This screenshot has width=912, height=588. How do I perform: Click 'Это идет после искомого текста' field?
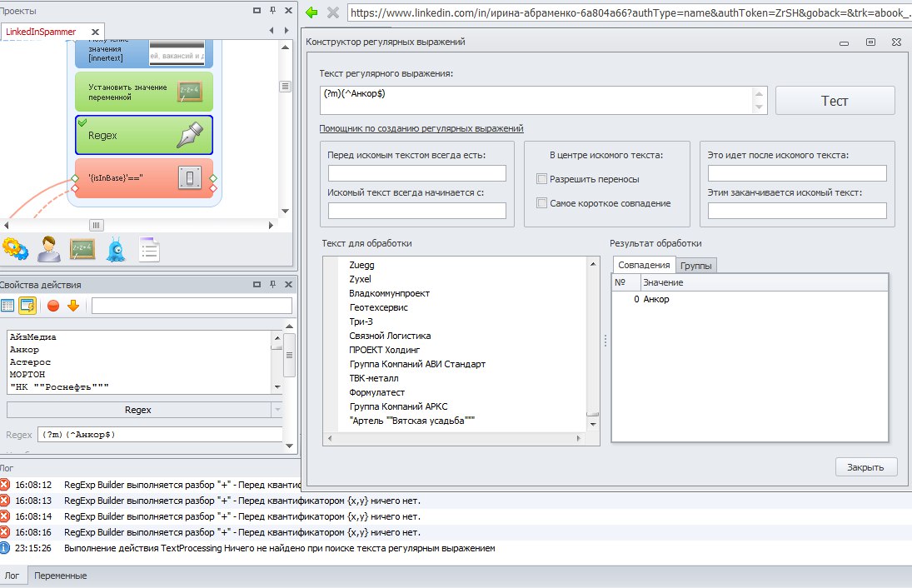pyautogui.click(x=797, y=173)
